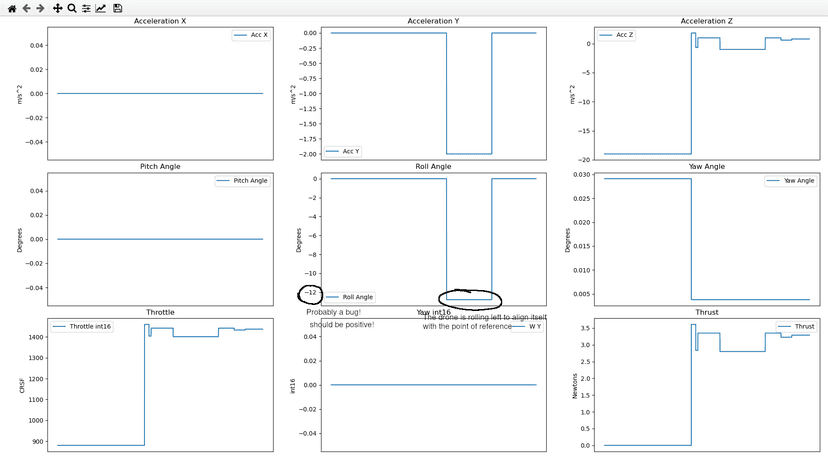The width and height of the screenshot is (828, 456).
Task: Go back to the previous view
Action: 26,8
